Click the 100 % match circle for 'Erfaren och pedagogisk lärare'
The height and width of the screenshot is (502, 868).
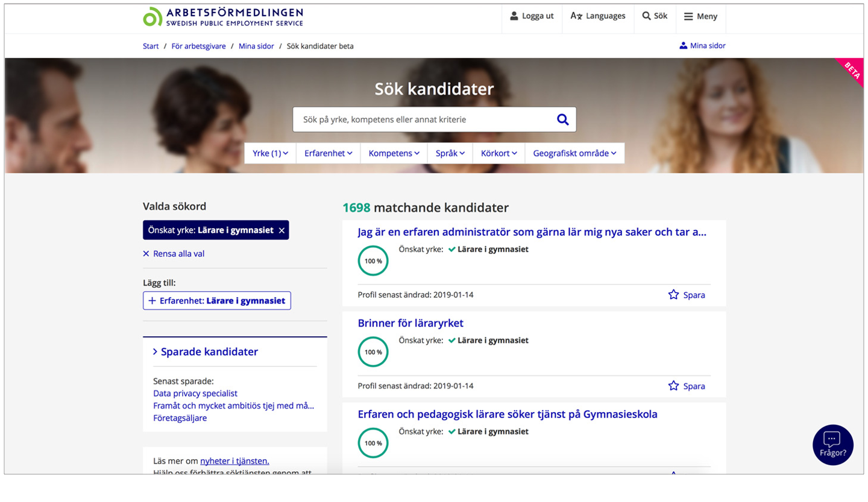(x=373, y=443)
